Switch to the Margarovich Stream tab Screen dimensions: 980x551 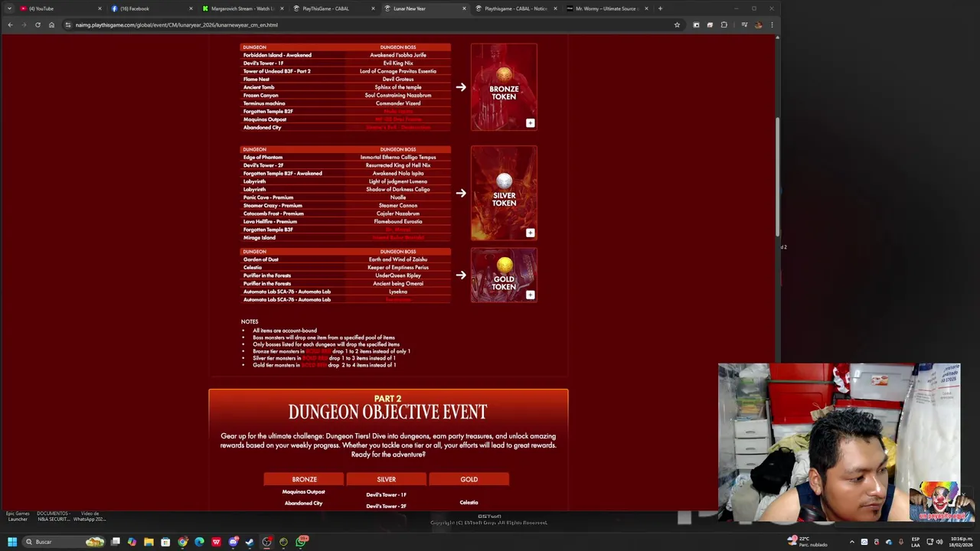click(243, 8)
